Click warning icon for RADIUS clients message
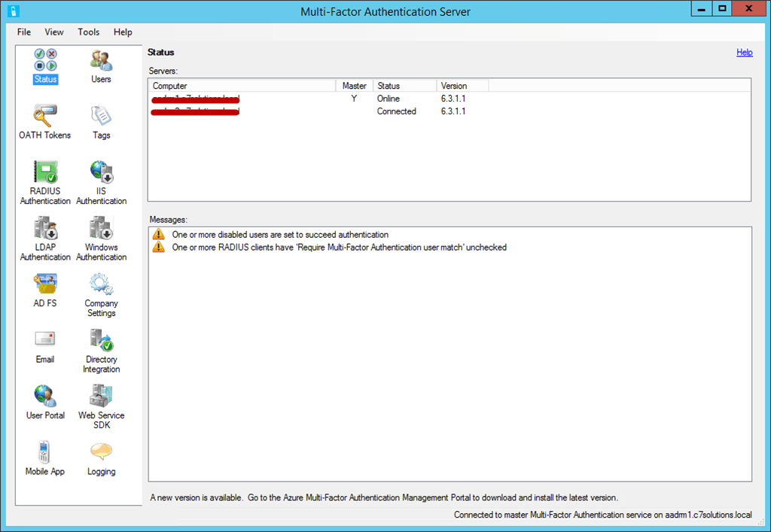The width and height of the screenshot is (771, 532). 158,247
